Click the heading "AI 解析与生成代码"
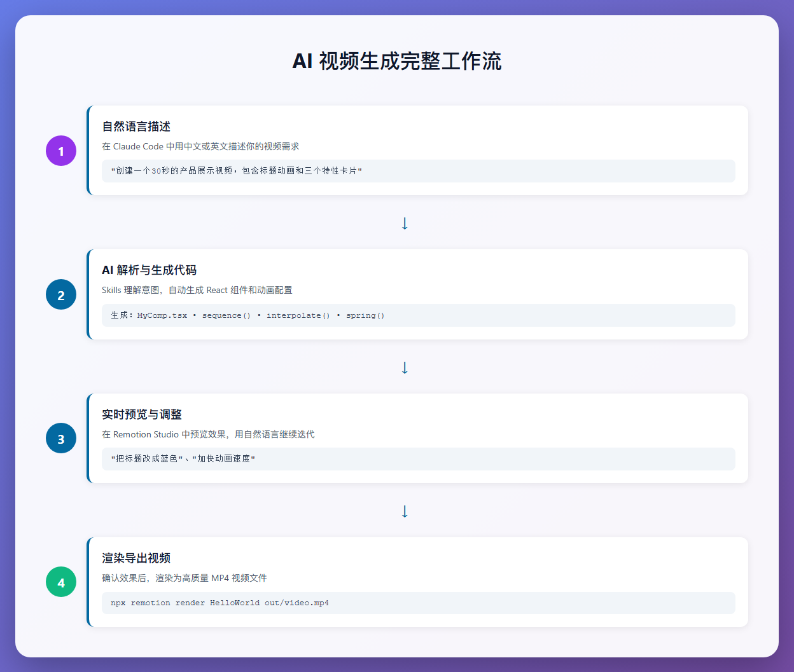The width and height of the screenshot is (794, 672). point(149,270)
